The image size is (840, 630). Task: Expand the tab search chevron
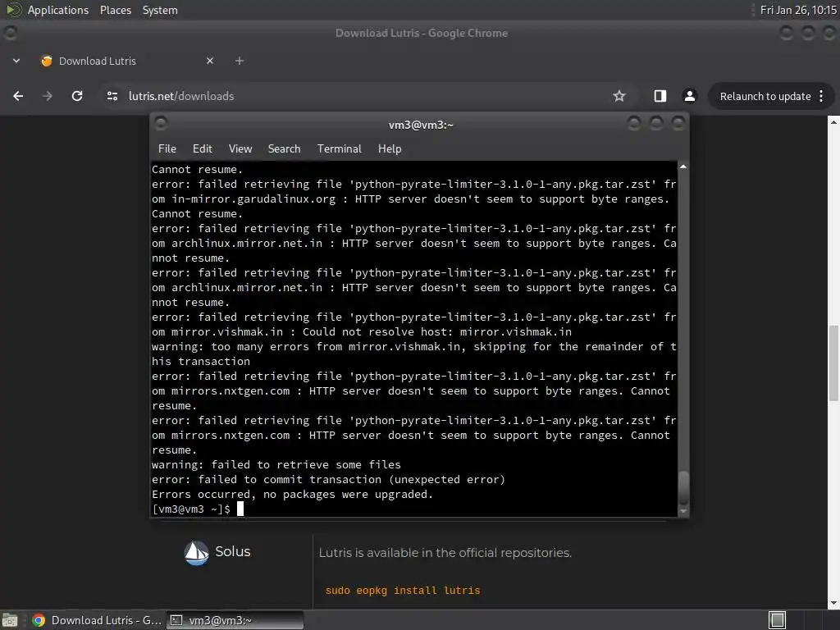coord(16,61)
